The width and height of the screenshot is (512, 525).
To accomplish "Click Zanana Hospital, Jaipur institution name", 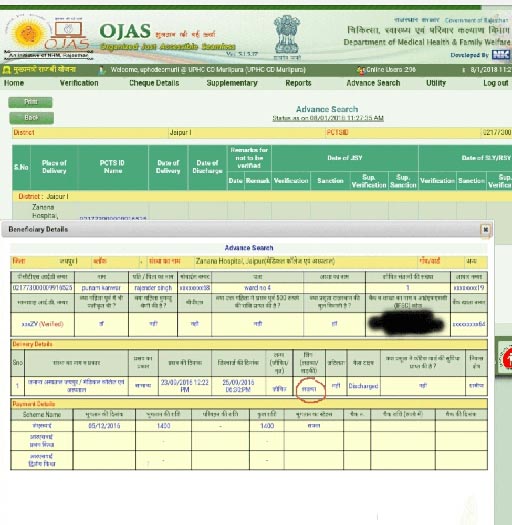I will pyautogui.click(x=265, y=261).
